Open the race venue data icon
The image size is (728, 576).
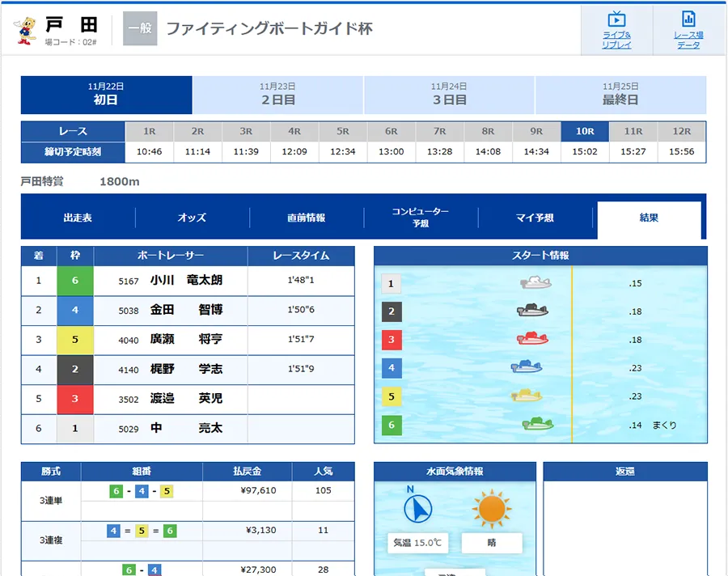coord(688,19)
